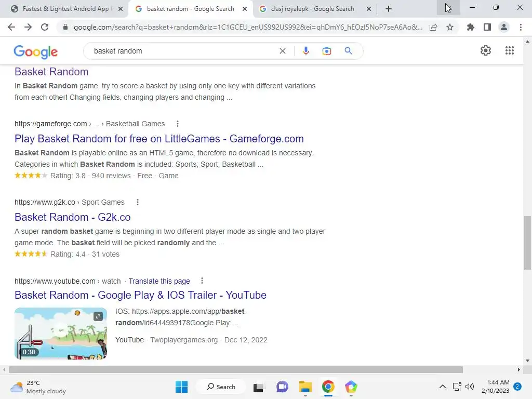Viewport: 532px width, 399px height.
Task: Click the https://www.g2k.co breadcrumb text
Action: pos(45,202)
